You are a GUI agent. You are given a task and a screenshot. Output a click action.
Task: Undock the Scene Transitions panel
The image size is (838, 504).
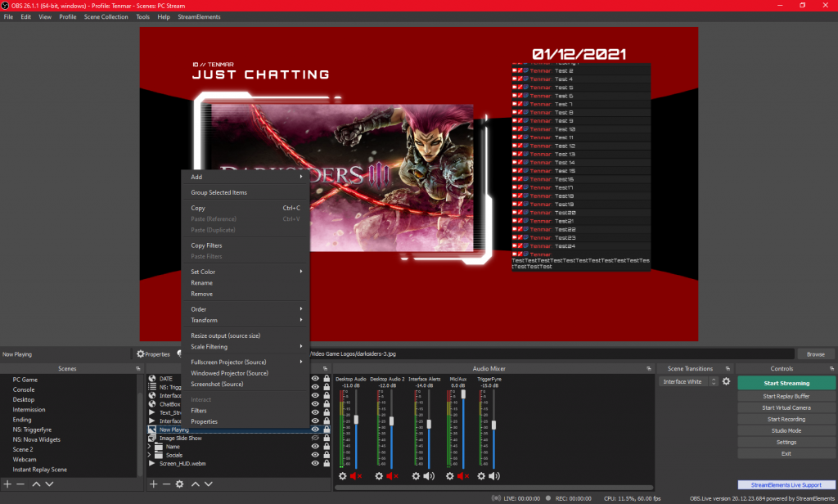coord(728,369)
